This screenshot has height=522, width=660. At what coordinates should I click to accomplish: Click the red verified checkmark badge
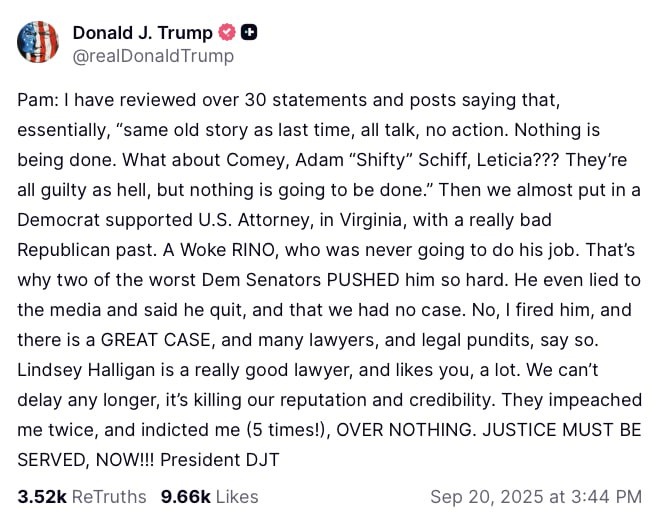pos(227,32)
